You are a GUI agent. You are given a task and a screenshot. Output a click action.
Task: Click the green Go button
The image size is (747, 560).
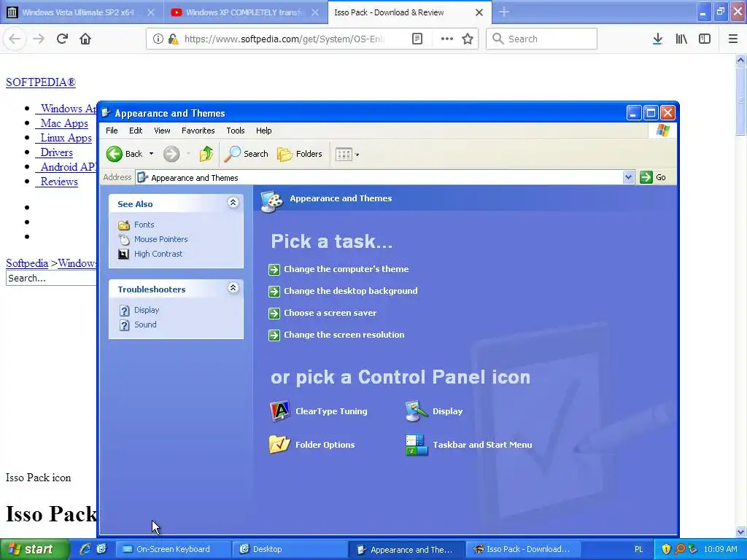coord(653,177)
